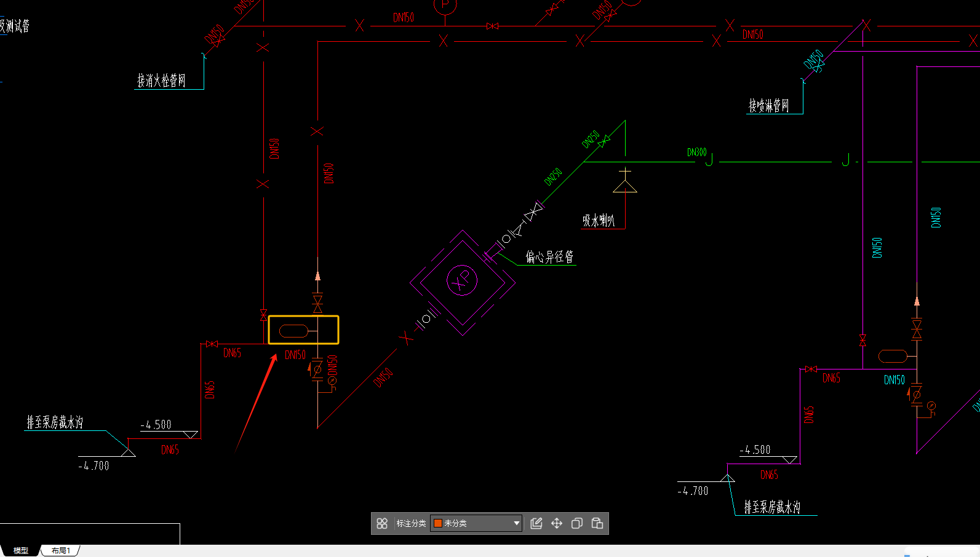Click the 偏心异径管 label
980x557 pixels.
point(549,256)
